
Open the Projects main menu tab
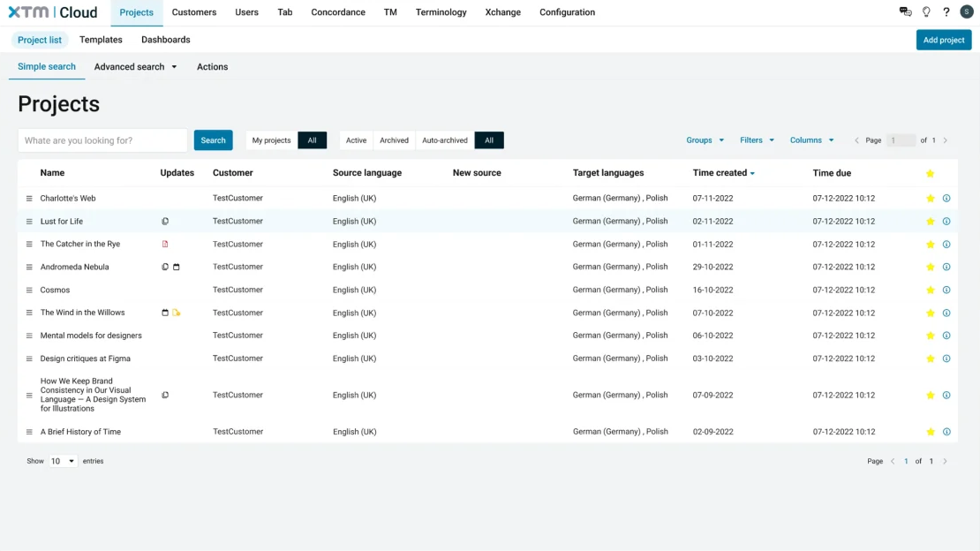136,12
